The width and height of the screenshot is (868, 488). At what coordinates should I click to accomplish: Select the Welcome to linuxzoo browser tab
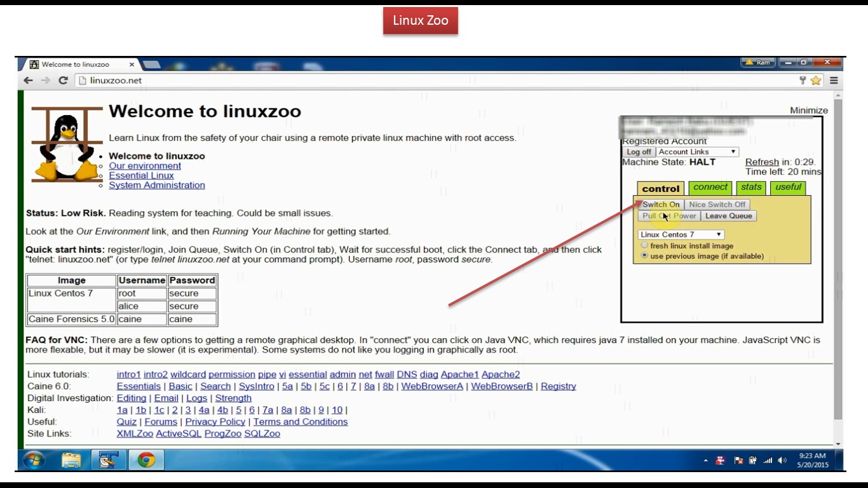[80, 64]
